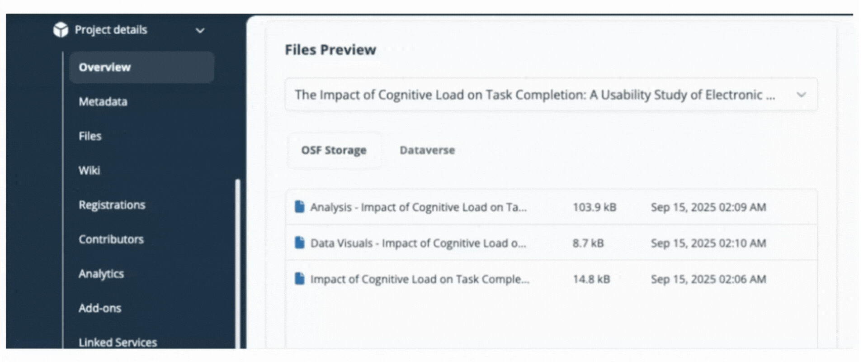Open the Data Visuals file link
The height and width of the screenshot is (362, 868).
click(418, 243)
